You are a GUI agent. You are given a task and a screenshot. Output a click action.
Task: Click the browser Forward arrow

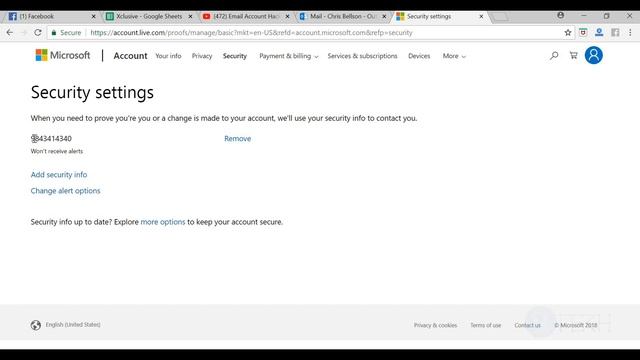[x=24, y=33]
